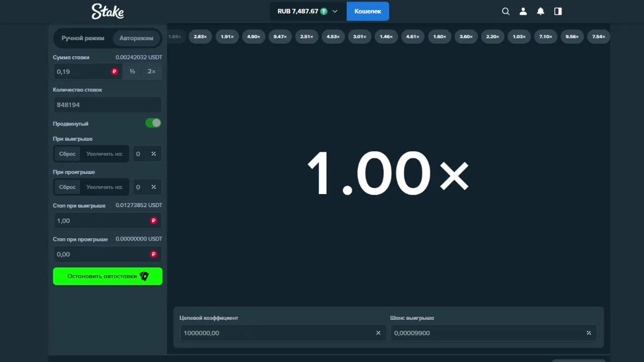The image size is (644, 362).
Task: Open the notifications bell
Action: pos(540,12)
